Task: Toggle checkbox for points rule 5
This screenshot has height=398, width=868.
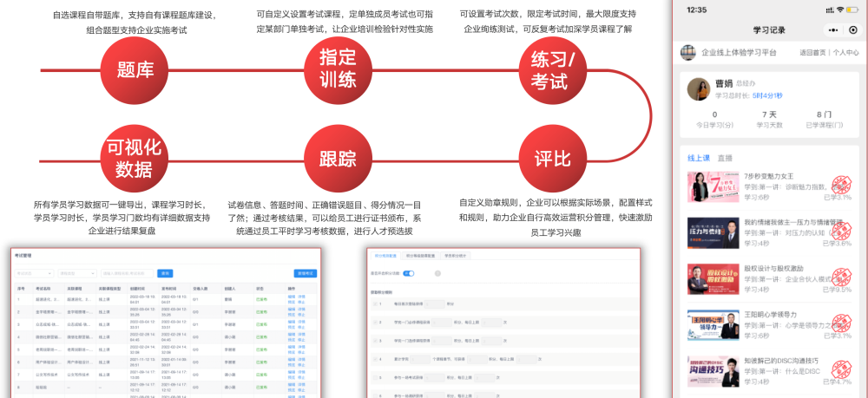Action: (375, 377)
